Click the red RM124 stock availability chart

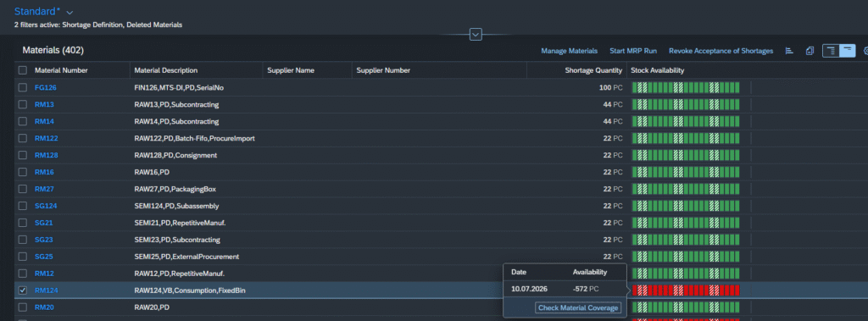click(x=686, y=290)
